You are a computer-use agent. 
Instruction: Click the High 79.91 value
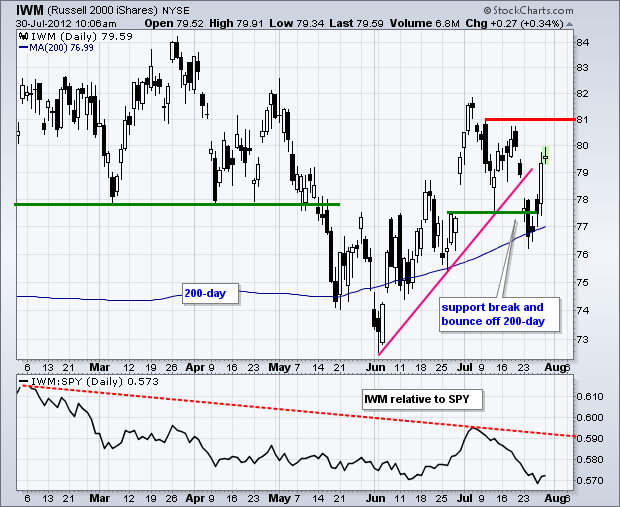point(236,23)
